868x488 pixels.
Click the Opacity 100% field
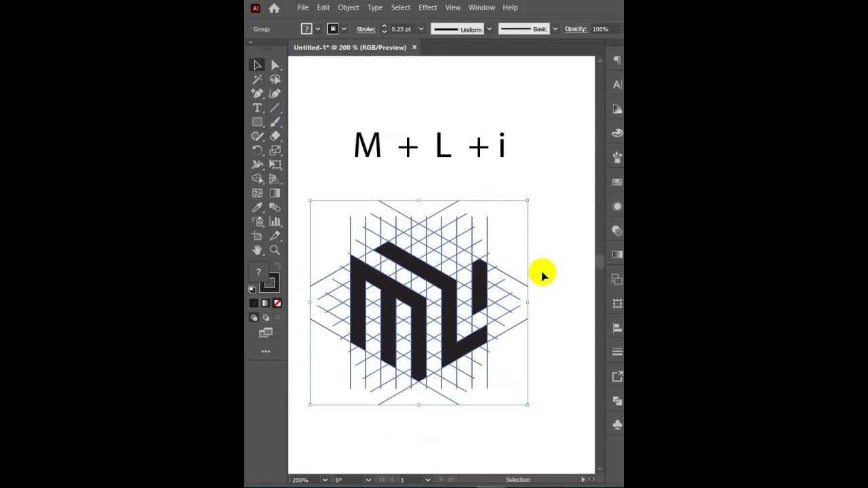[x=604, y=29]
